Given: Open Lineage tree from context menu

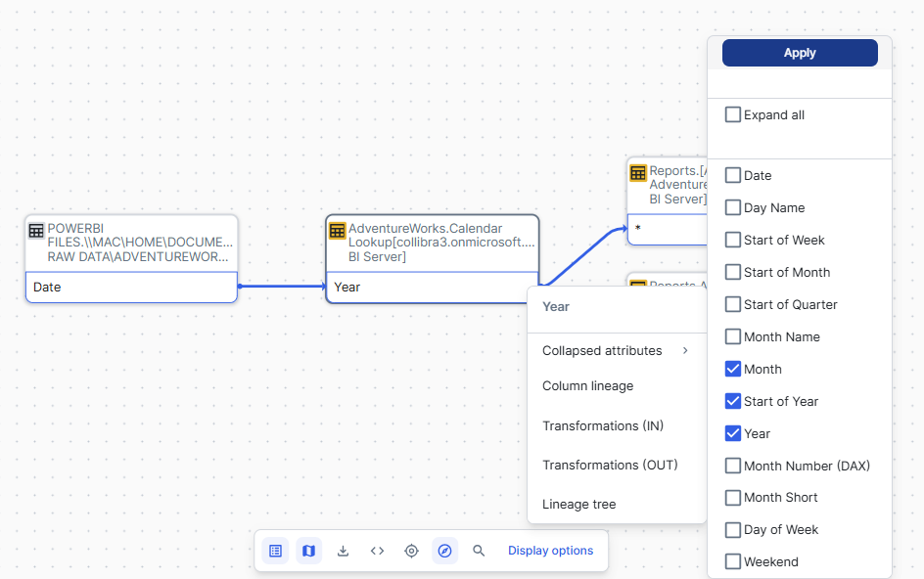Looking at the screenshot, I should coord(578,505).
